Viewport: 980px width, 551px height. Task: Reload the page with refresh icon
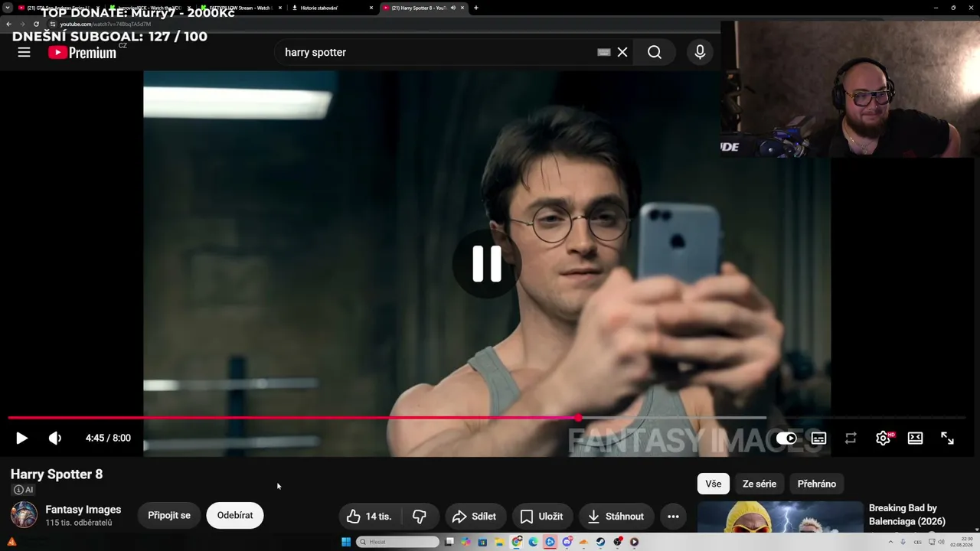pos(36,24)
